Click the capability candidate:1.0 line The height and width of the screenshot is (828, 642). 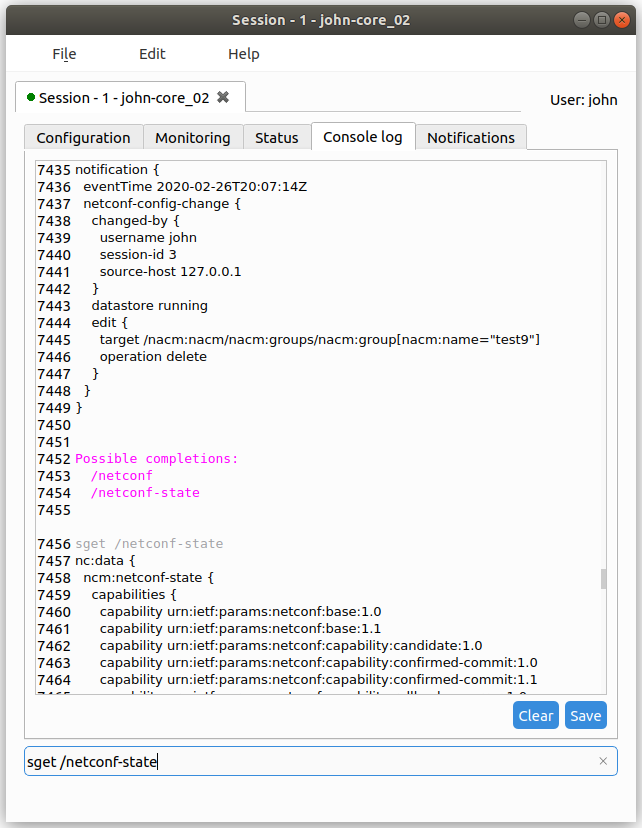291,645
